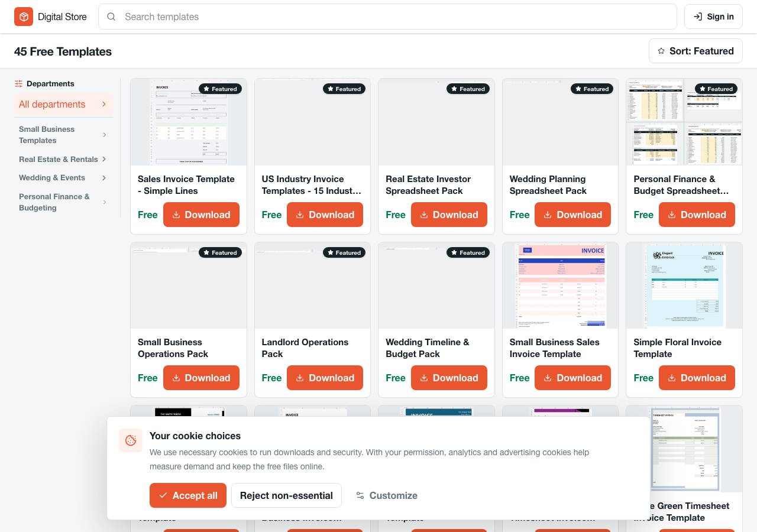Click the Featured badge on US Industry Invoice Templates

pyautogui.click(x=344, y=89)
